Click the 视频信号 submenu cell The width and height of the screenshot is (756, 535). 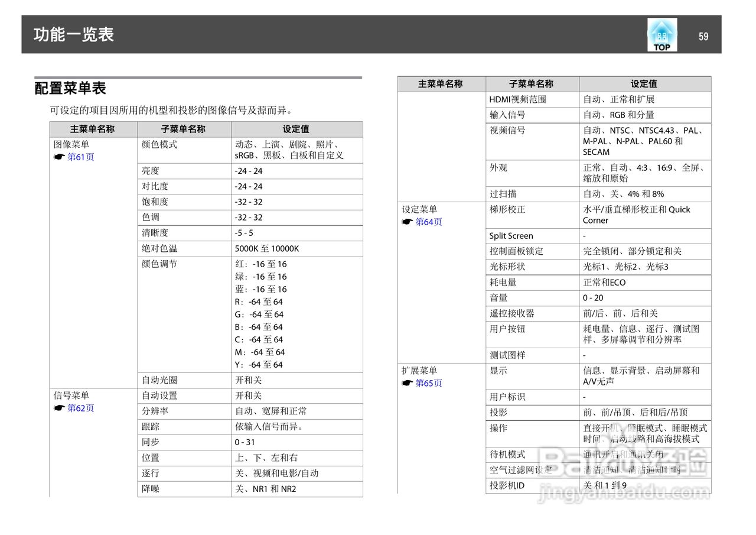[x=532, y=141]
